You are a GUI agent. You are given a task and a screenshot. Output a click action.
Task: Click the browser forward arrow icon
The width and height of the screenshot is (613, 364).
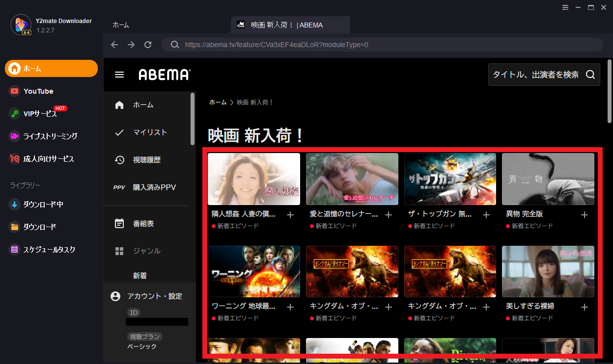click(x=131, y=45)
